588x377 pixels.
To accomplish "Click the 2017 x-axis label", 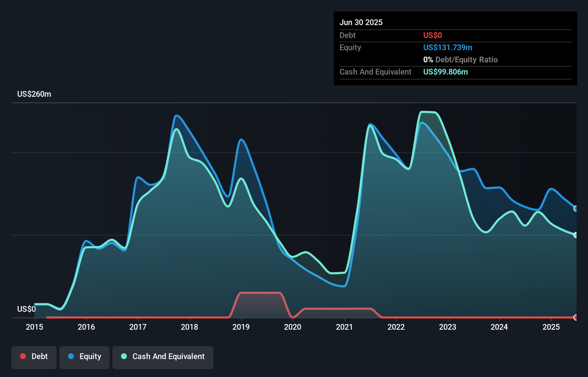I will 138,327.
